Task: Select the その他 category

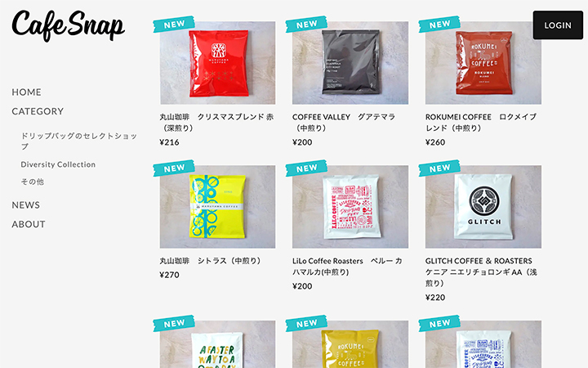Action: 32,182
